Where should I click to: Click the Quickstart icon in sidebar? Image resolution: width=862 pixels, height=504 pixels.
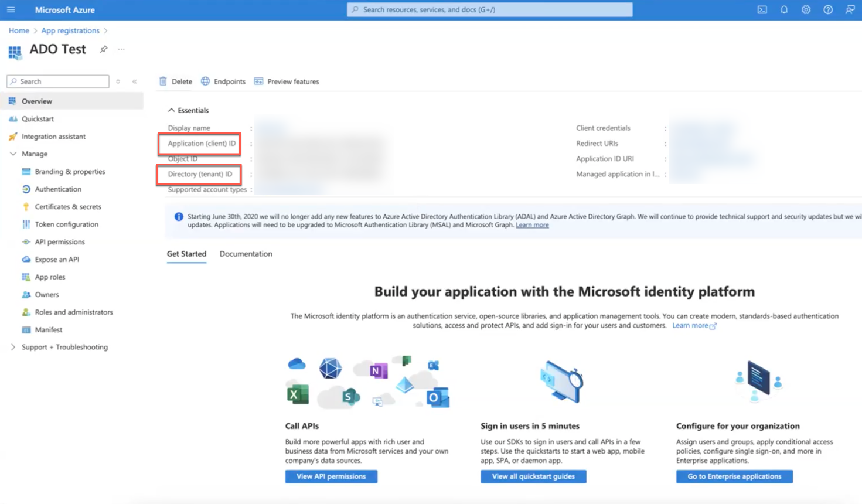tap(13, 119)
